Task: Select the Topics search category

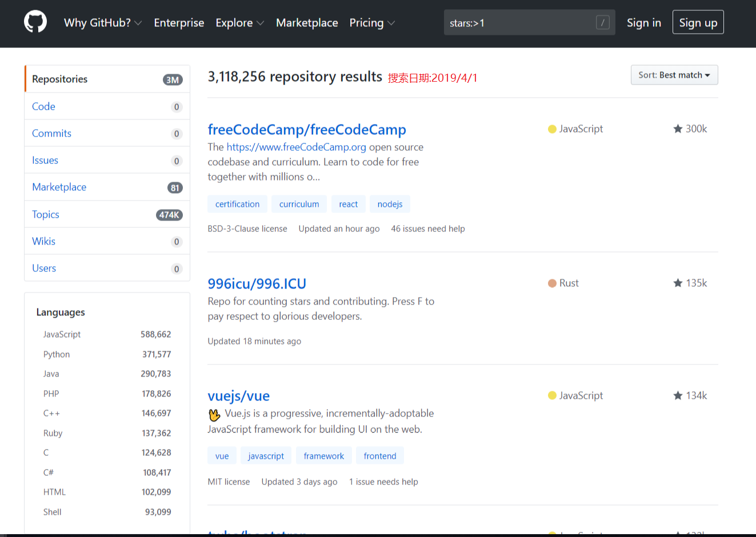Action: [x=107, y=214]
